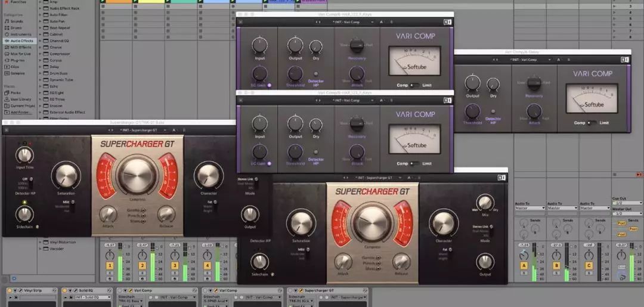
Task: Select Audio Effects in browser categories
Action: coord(20,41)
